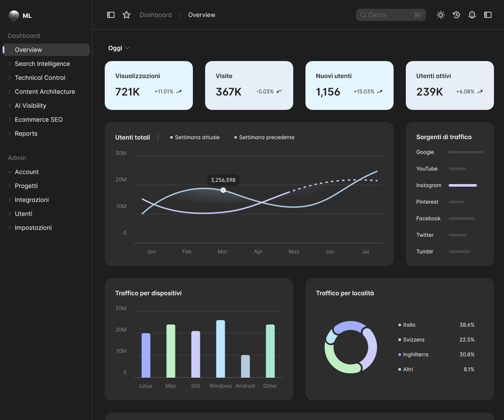
Task: Click the iOS bar in device chart
Action: coord(196,355)
